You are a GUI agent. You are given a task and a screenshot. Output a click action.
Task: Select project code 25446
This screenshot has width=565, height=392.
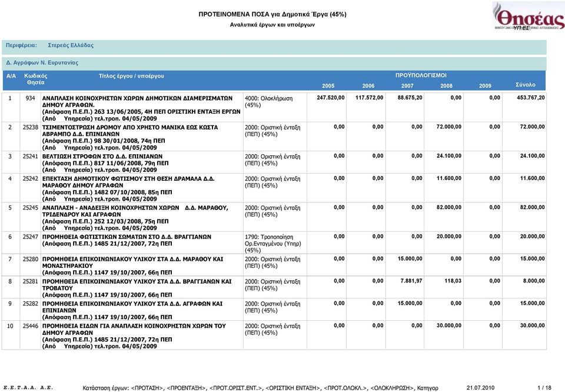pyautogui.click(x=30, y=326)
